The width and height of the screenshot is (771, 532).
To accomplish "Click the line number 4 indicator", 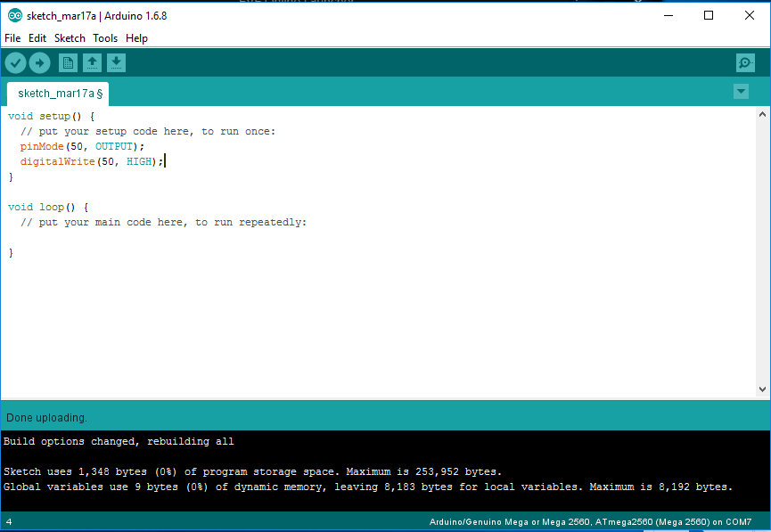I will coord(9,522).
